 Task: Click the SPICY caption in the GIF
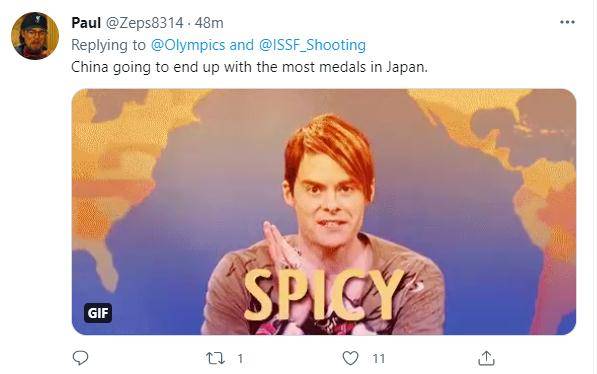(x=324, y=295)
